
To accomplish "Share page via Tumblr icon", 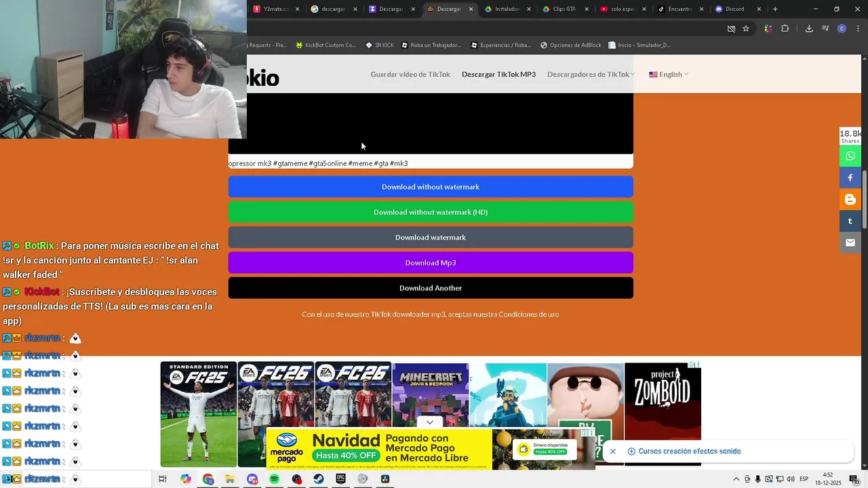I will pos(850,221).
